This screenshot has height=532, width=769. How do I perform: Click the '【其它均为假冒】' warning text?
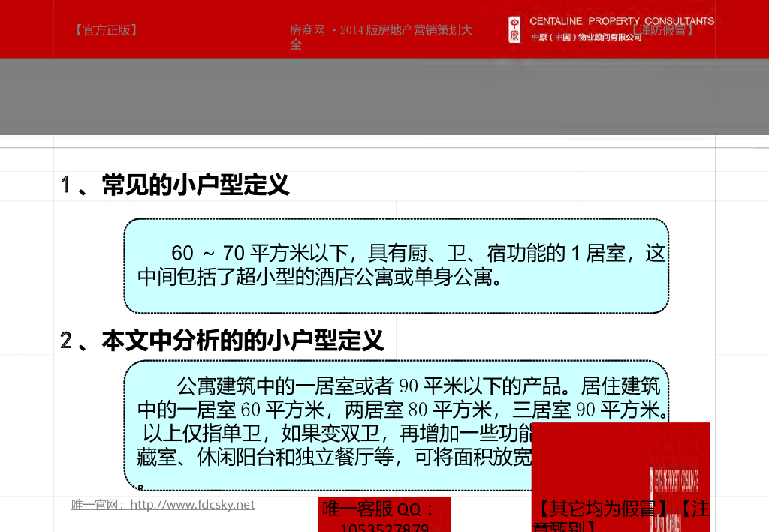point(602,509)
